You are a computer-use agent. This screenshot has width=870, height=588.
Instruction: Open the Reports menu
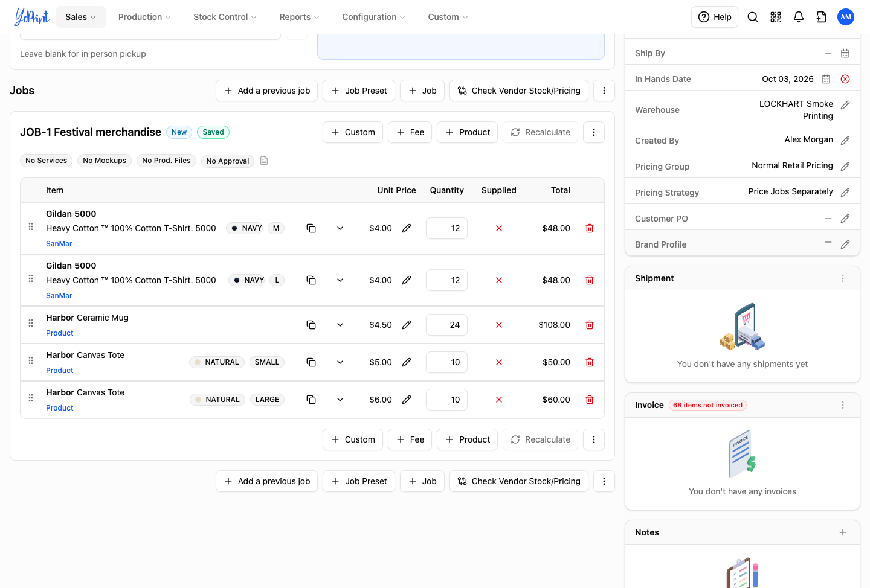299,17
